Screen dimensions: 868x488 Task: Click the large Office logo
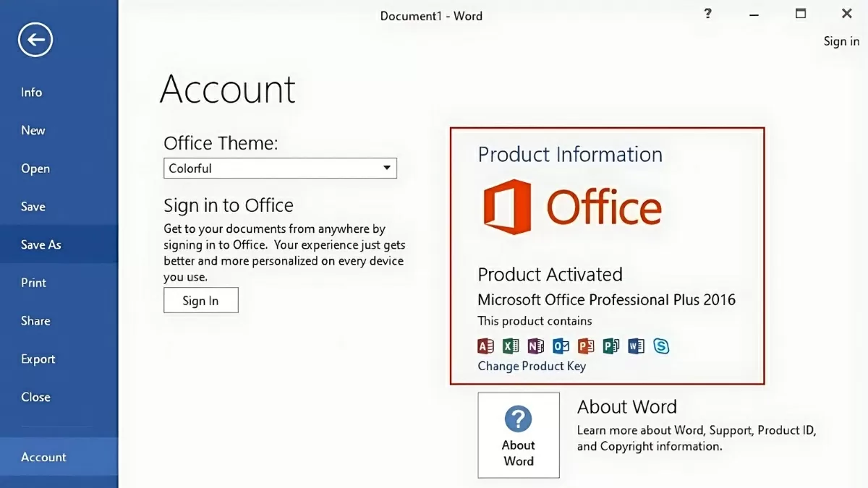pyautogui.click(x=572, y=207)
